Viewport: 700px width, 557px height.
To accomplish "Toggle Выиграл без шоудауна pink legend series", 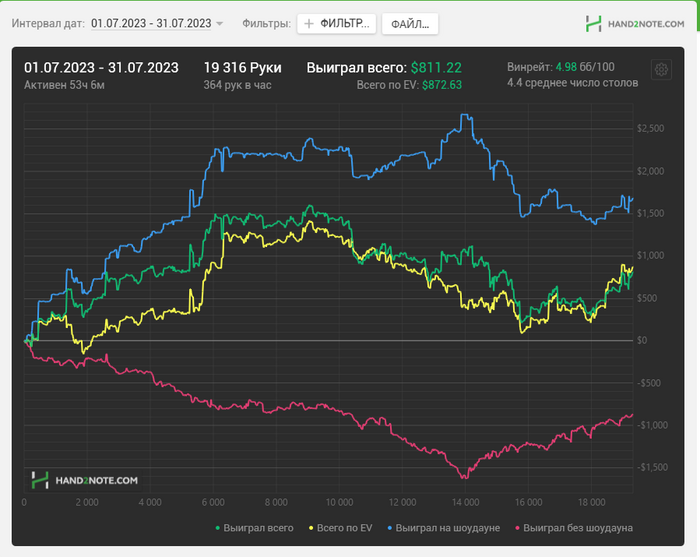I will pyautogui.click(x=574, y=528).
